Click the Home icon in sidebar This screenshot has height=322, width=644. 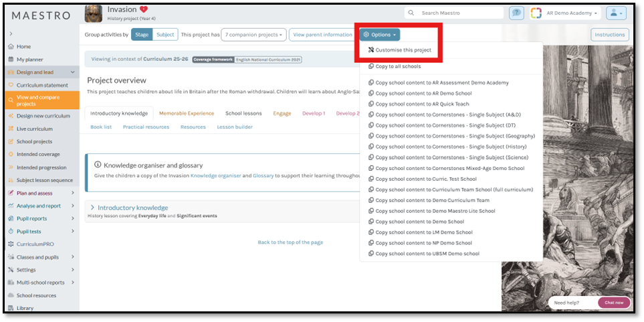[10, 46]
